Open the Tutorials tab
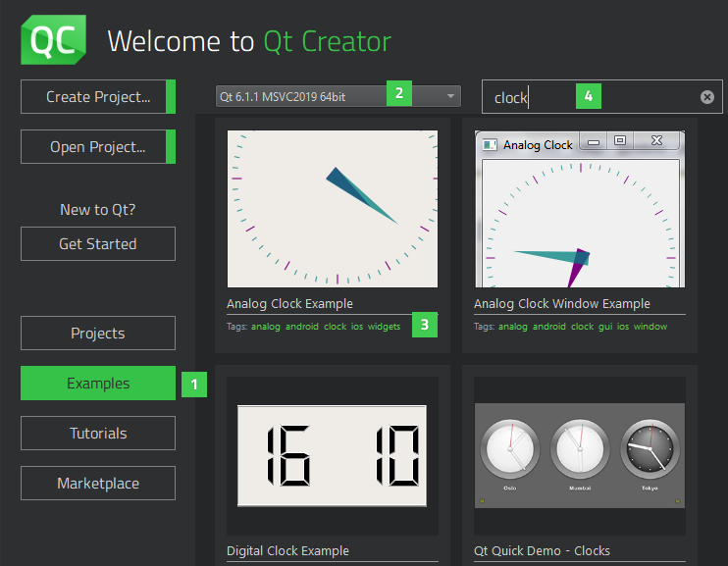This screenshot has height=566, width=728. pyautogui.click(x=98, y=434)
